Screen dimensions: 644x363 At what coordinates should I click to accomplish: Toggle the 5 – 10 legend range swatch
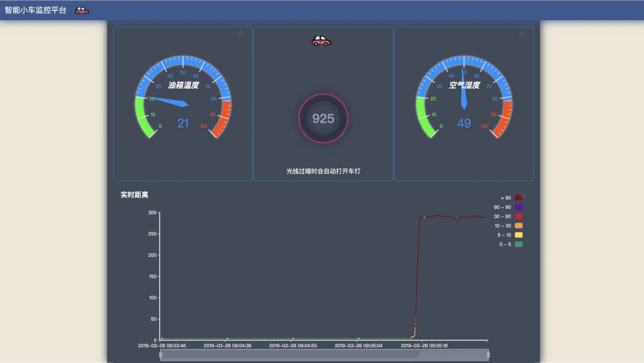(x=519, y=235)
